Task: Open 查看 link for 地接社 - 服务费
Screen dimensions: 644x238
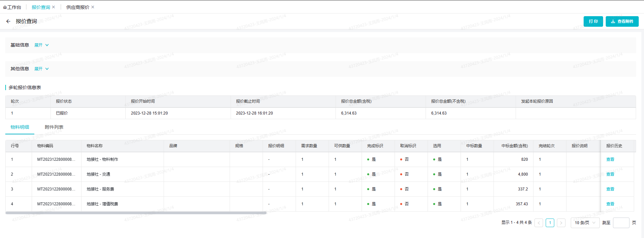Action: pyautogui.click(x=610, y=189)
